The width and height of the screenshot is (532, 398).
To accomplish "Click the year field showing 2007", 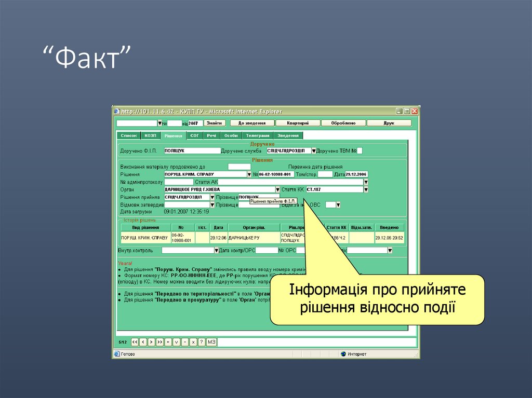I will [x=195, y=123].
